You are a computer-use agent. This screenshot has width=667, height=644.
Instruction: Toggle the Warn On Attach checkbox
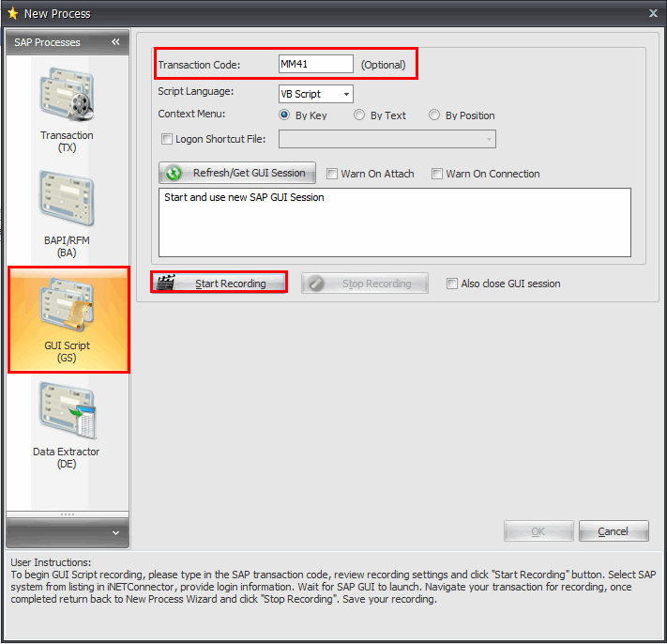point(332,174)
